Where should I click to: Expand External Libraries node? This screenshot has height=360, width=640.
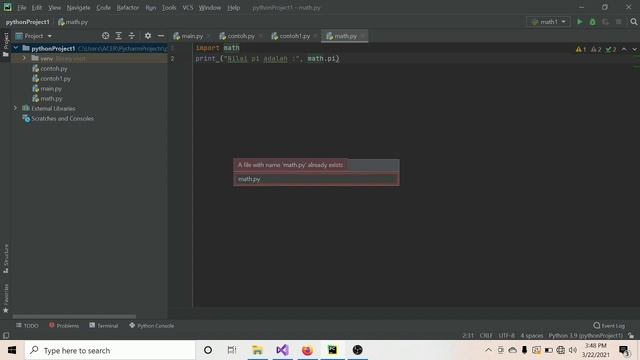16,108
